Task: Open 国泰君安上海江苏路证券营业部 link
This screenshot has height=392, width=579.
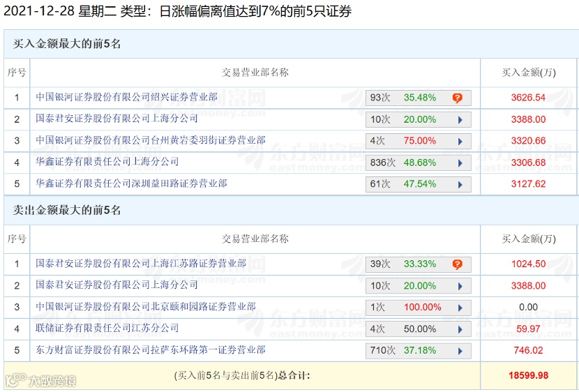Action: click(141, 263)
